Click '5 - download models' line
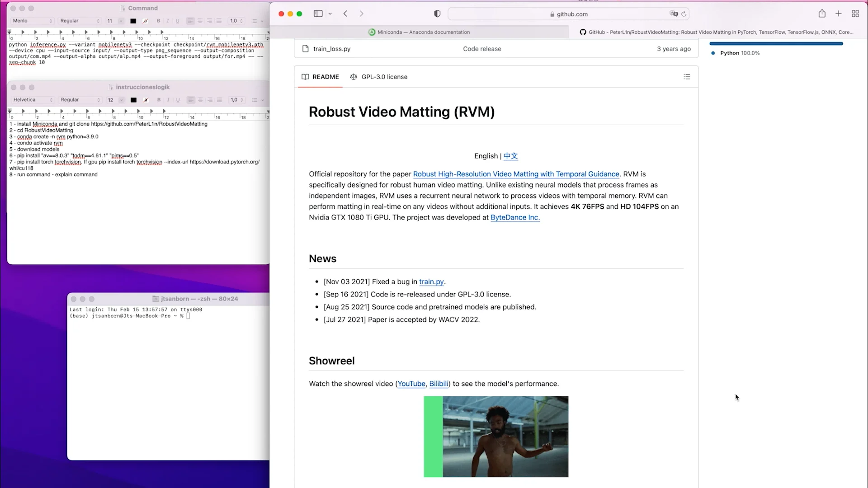The width and height of the screenshot is (868, 488). click(x=34, y=149)
